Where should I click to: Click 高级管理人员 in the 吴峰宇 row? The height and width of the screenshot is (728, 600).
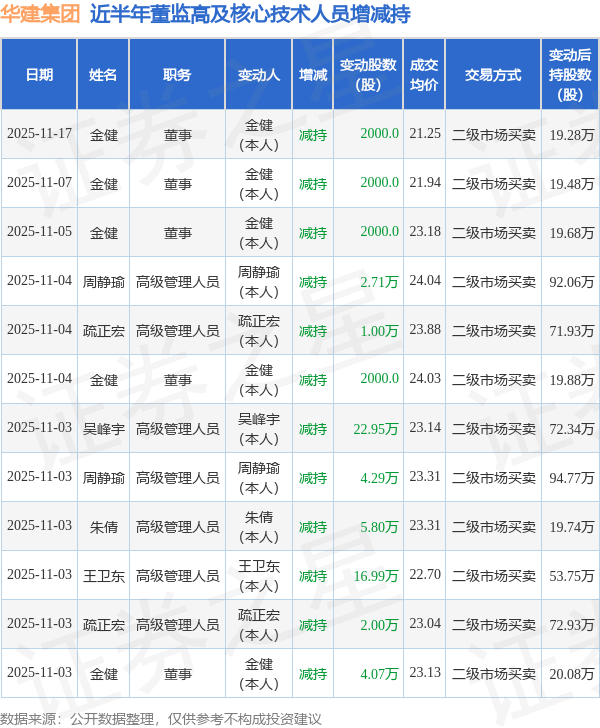177,429
